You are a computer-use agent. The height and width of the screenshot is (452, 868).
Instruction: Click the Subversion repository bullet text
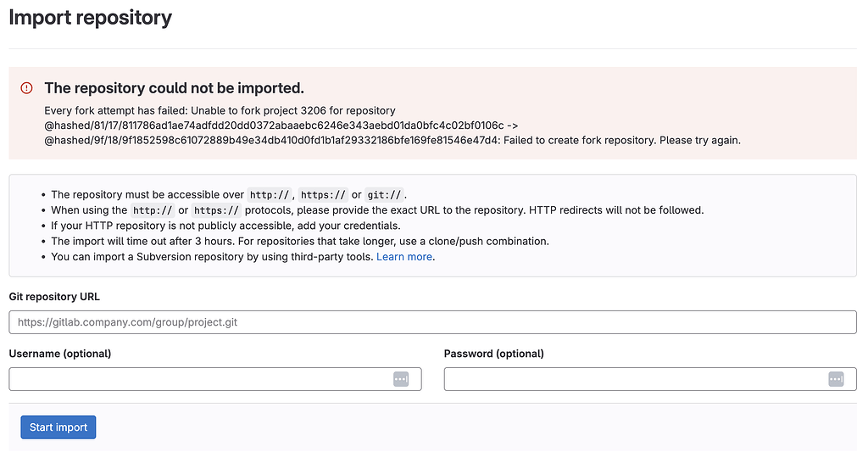tap(212, 257)
